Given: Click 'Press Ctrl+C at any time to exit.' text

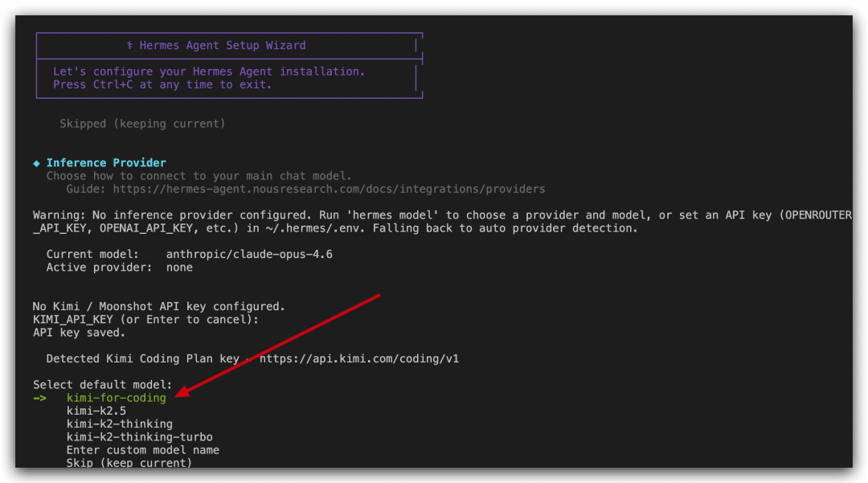Looking at the screenshot, I should [162, 84].
